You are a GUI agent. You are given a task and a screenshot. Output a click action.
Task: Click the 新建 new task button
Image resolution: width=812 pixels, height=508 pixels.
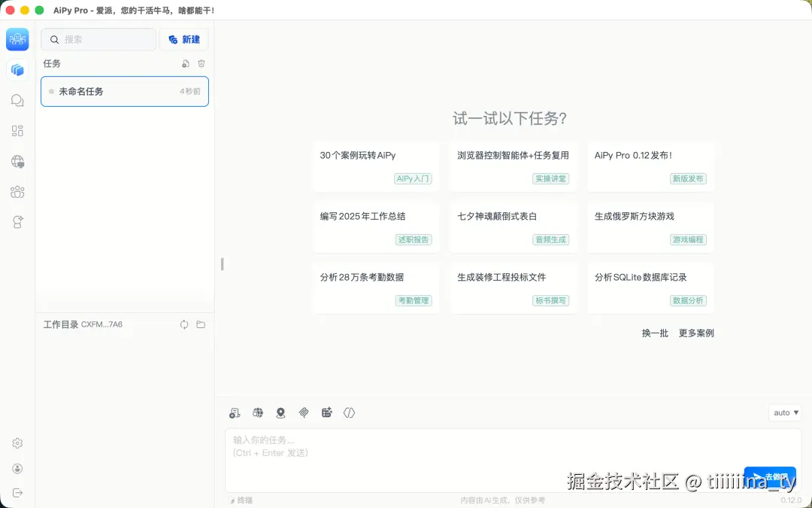tap(184, 39)
